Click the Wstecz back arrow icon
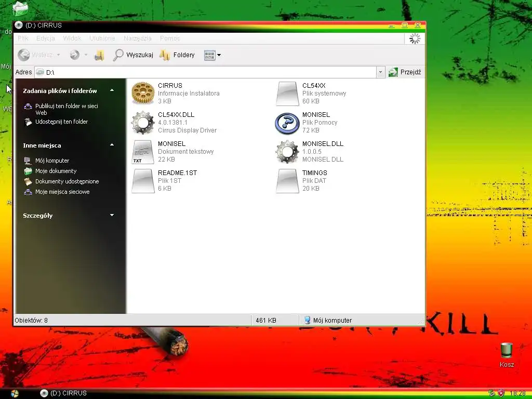This screenshot has height=399, width=532. [24, 55]
